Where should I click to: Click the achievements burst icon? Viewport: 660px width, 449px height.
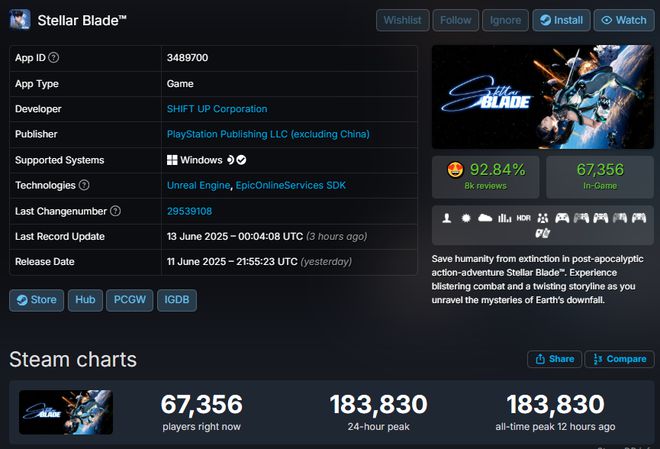point(466,218)
